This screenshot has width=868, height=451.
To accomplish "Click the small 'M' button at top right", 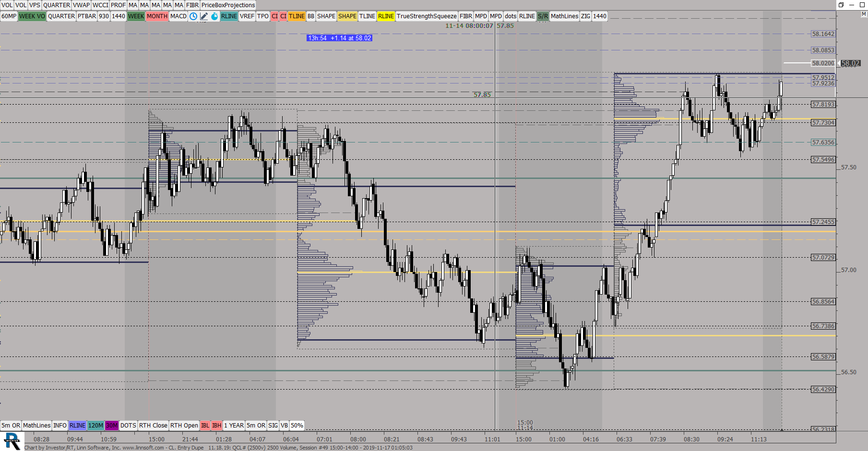I will click(864, 14).
